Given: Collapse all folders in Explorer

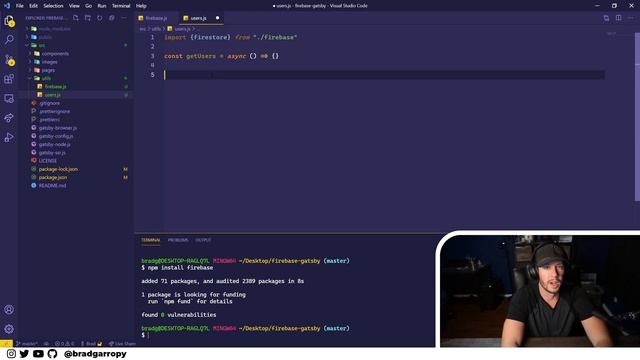Looking at the screenshot, I should pos(111,18).
